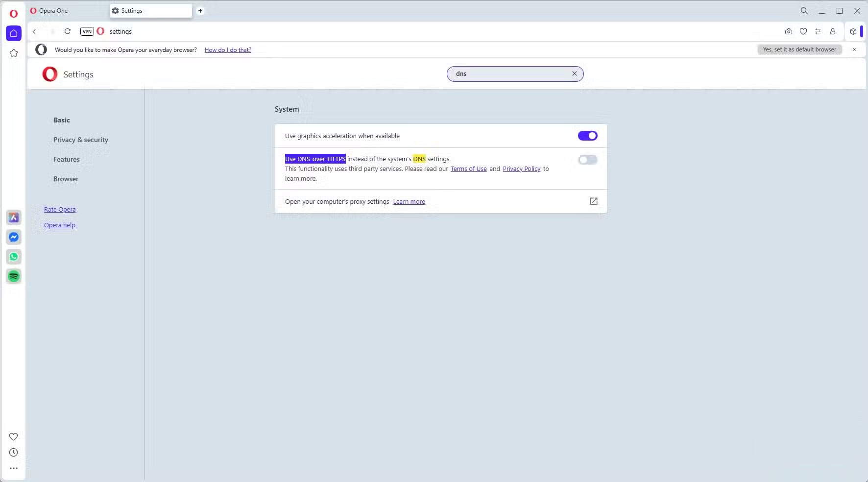Reload the settings page

68,31
